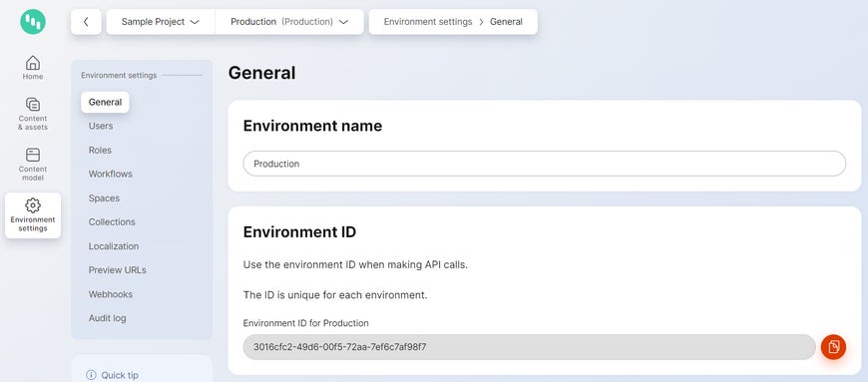This screenshot has height=382, width=868.
Task: Expand the Production environment dropdown
Action: 289,22
